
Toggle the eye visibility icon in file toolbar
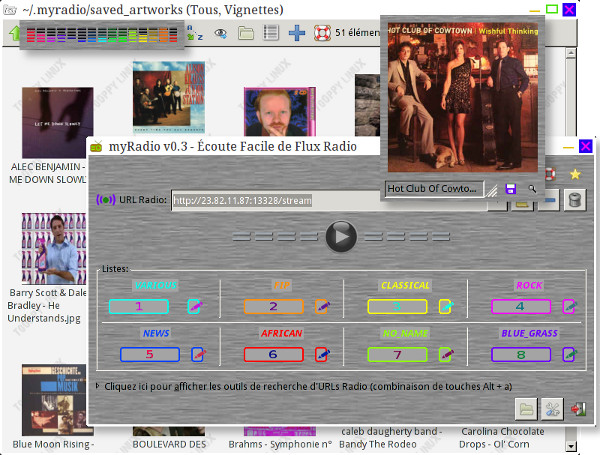coord(220,33)
